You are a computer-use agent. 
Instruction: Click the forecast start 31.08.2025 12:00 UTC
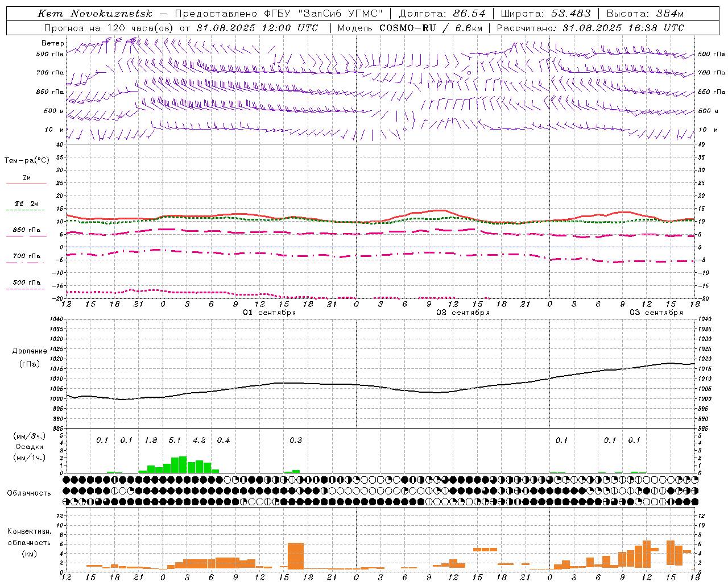tap(257, 28)
